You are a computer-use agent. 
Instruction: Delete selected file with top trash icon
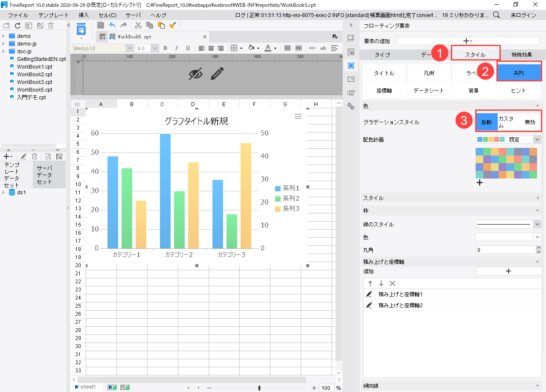pyautogui.click(x=51, y=26)
